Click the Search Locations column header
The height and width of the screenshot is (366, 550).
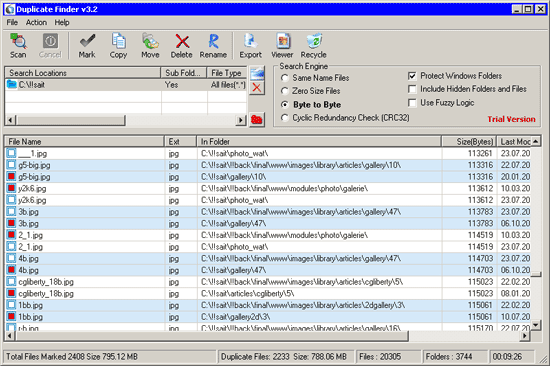[82, 73]
